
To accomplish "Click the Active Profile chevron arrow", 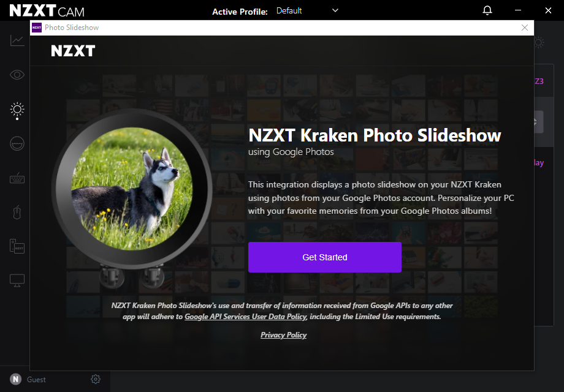I will [335, 10].
